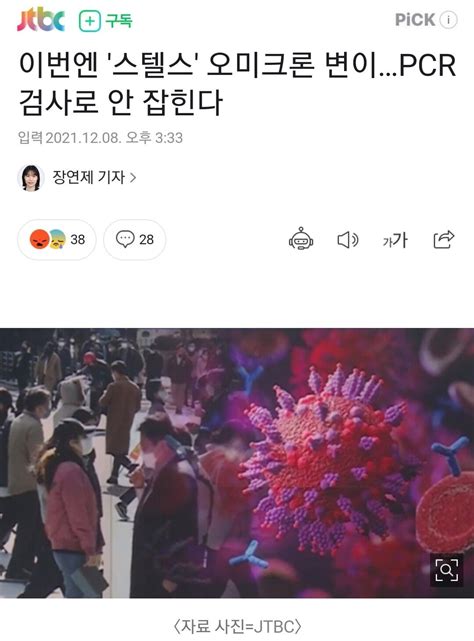Viewport: 474px width, 641px height.
Task: Tap the PiCK info circle icon
Action: (x=448, y=20)
